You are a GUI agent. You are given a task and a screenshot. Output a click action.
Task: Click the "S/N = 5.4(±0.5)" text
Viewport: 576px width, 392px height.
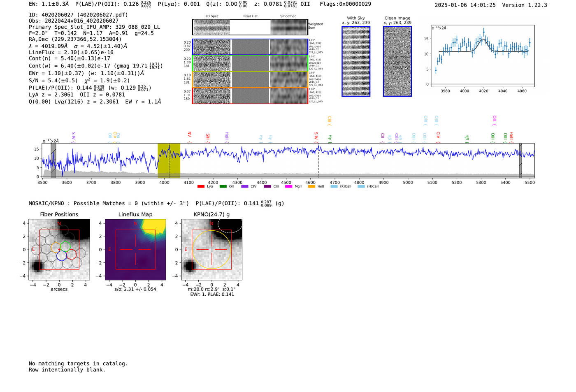[53, 81]
